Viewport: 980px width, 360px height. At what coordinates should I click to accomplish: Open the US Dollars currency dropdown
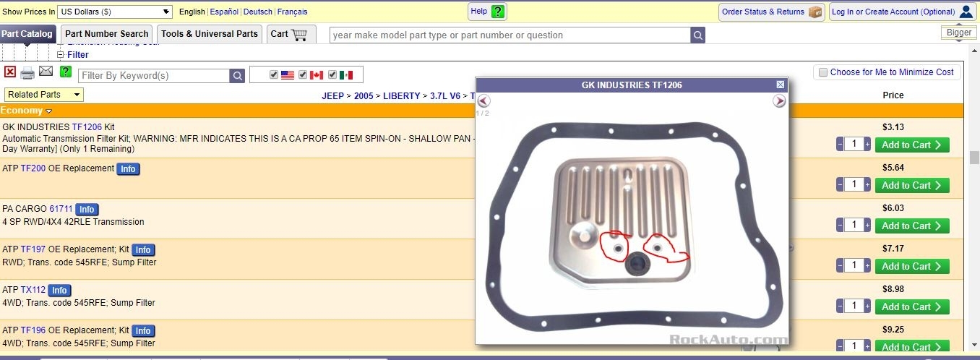coord(115,12)
